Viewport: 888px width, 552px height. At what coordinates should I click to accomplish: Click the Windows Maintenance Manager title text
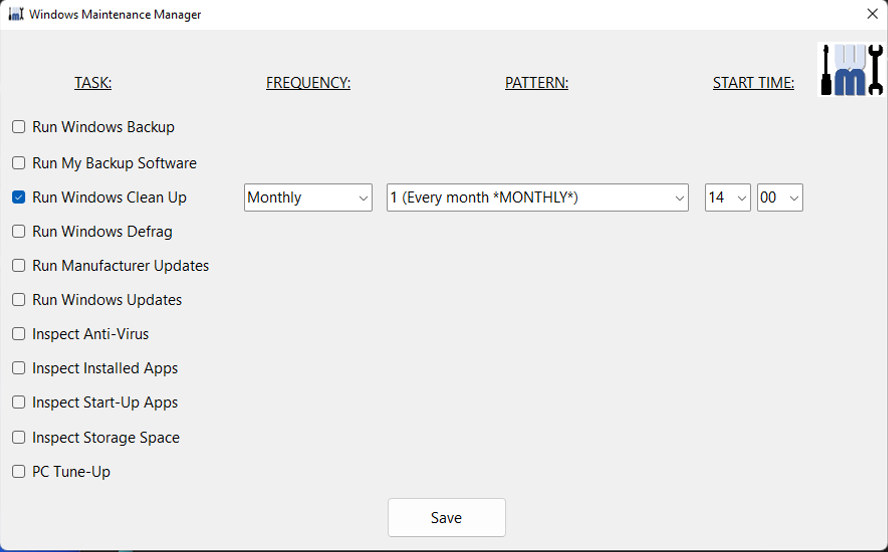coord(115,15)
